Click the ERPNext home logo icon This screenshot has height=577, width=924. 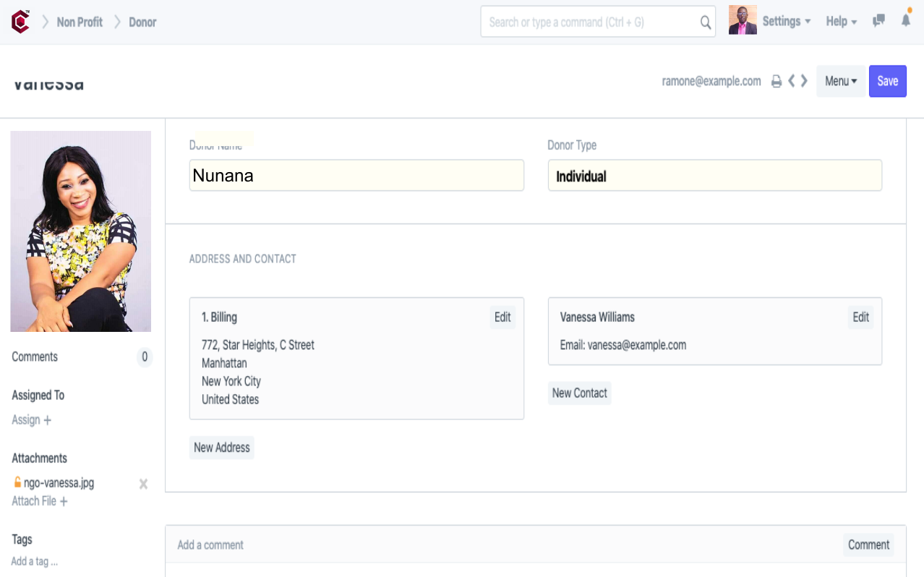(x=20, y=22)
